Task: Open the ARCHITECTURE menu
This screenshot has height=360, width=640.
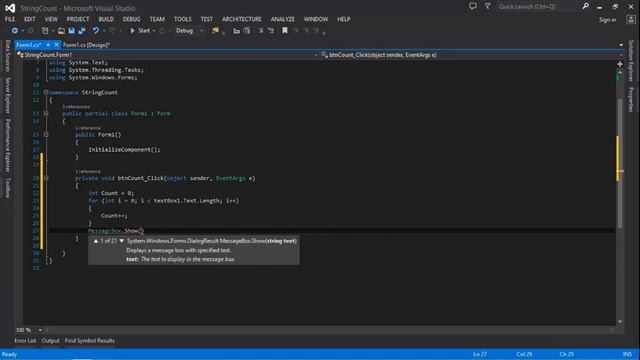Action: (x=242, y=19)
